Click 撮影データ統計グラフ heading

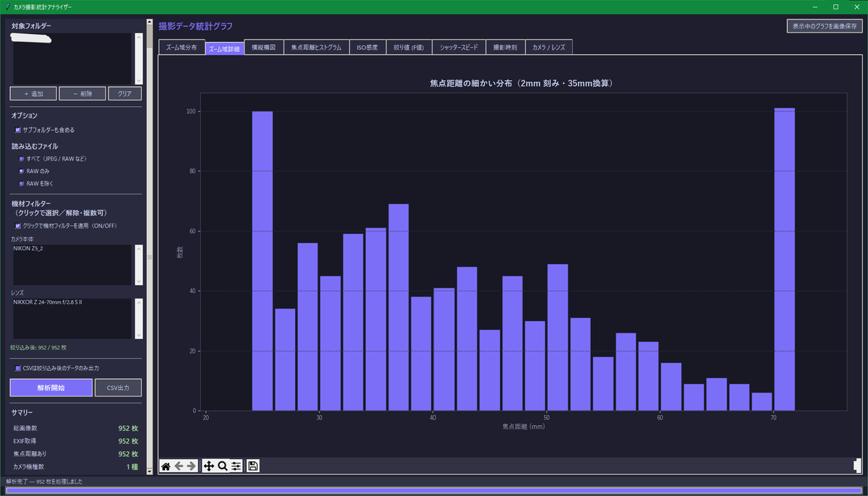coord(195,25)
